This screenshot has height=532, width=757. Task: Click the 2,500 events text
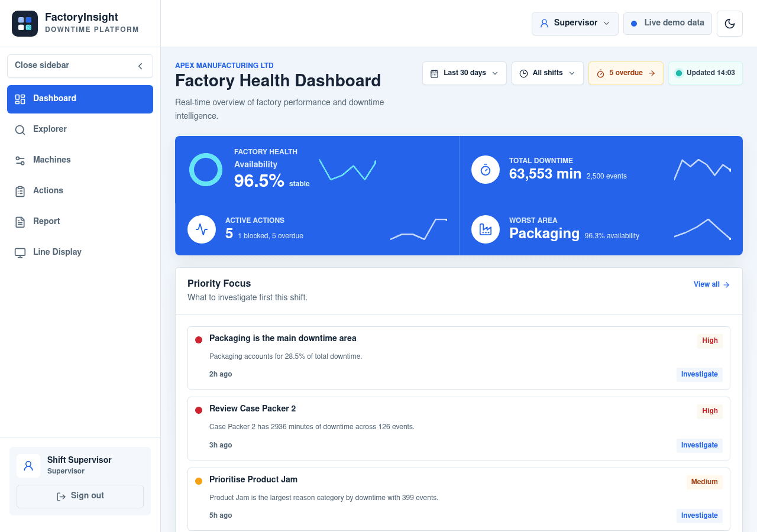tap(607, 176)
